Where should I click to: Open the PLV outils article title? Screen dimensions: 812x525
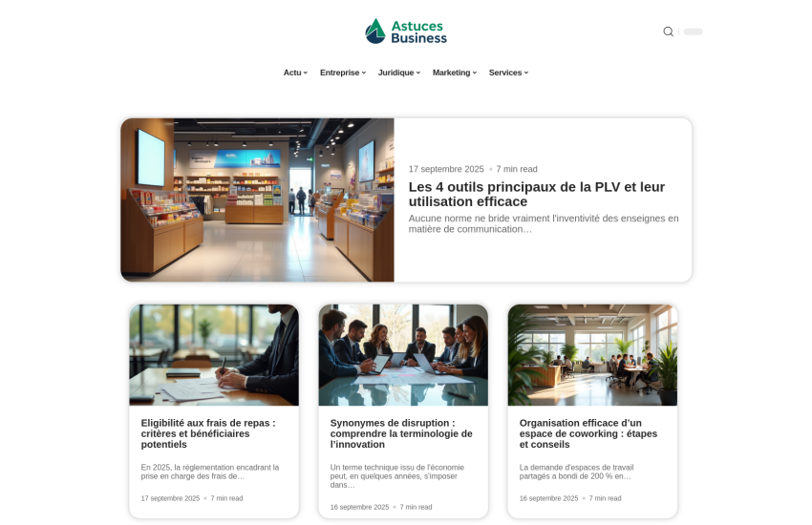pos(537,194)
